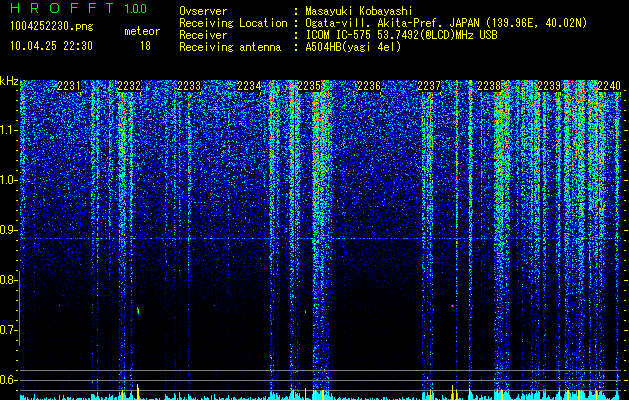Click the 2232 time marker

[x=129, y=85]
